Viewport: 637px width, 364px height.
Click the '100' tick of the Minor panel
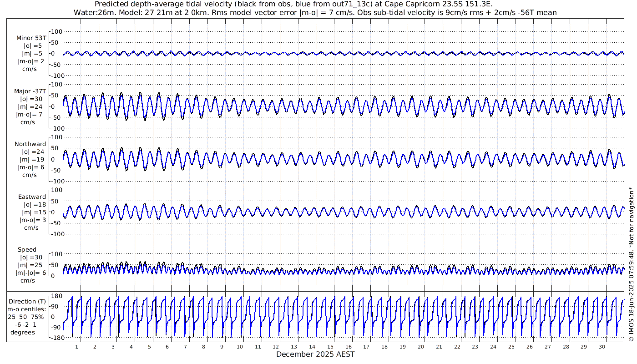pos(57,31)
